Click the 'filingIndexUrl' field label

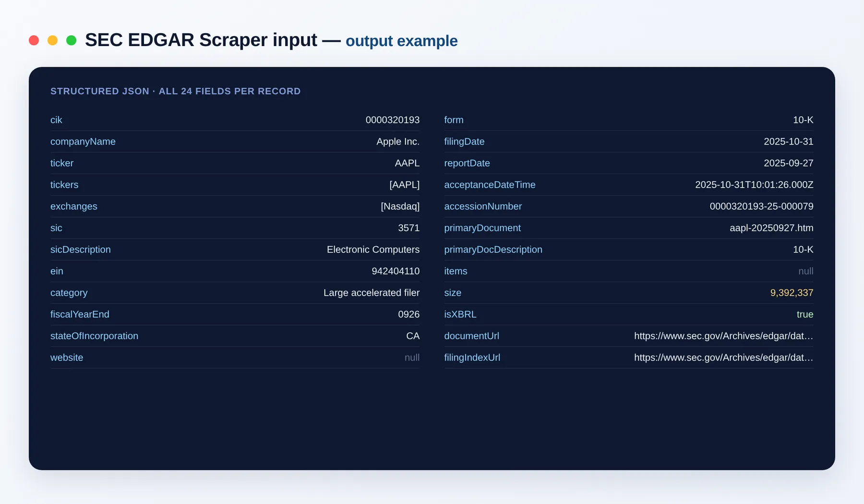click(472, 358)
